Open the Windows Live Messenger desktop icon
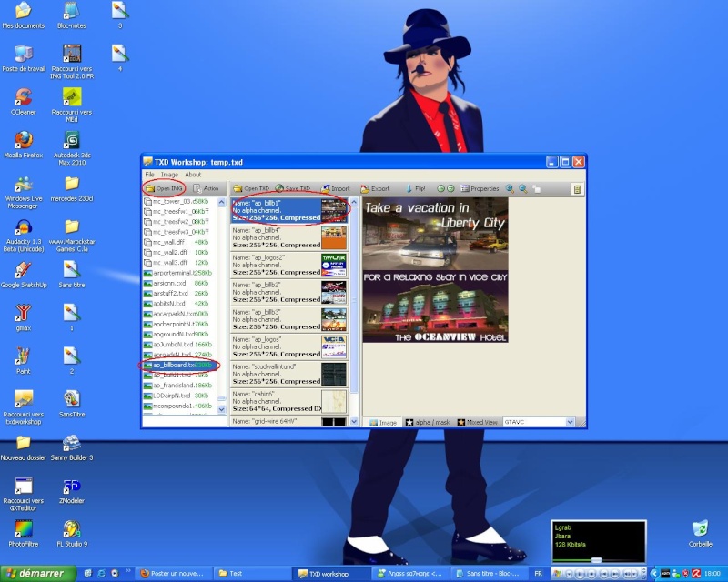Screen dimensions: 728x582 pyautogui.click(x=24, y=192)
